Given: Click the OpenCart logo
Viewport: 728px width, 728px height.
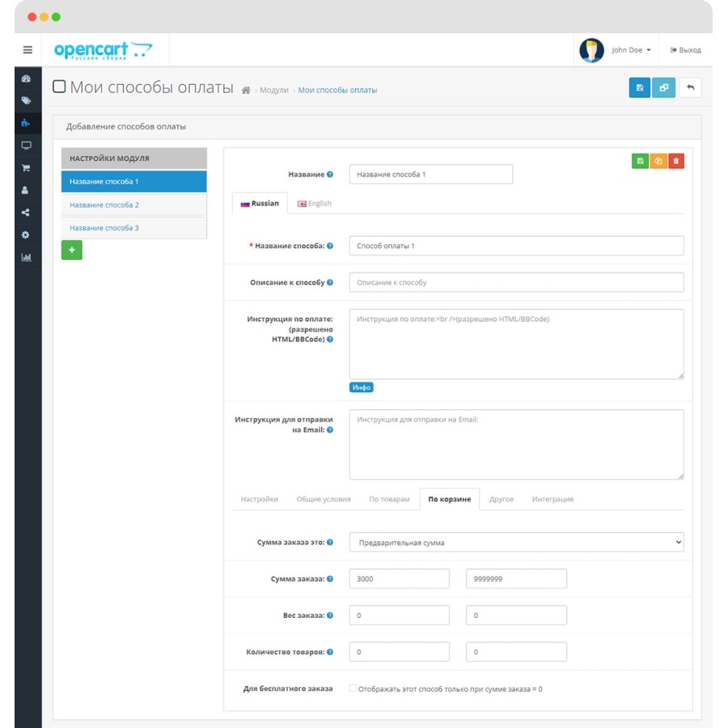Looking at the screenshot, I should 103,50.
